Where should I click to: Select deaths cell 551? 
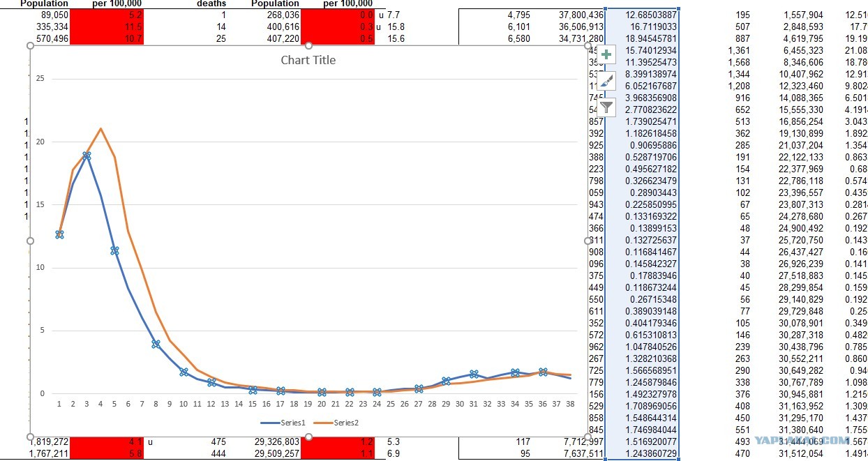coord(742,430)
